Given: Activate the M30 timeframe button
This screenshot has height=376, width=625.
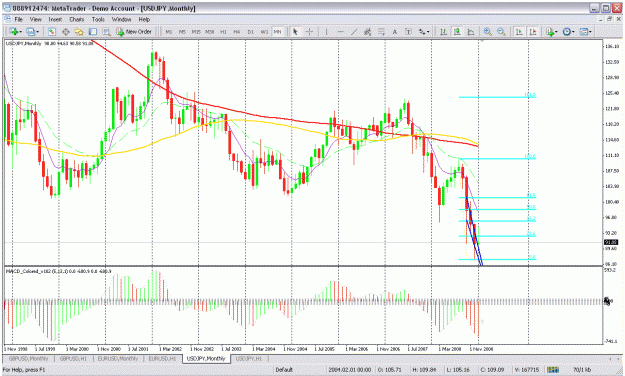Looking at the screenshot, I should click(x=210, y=31).
